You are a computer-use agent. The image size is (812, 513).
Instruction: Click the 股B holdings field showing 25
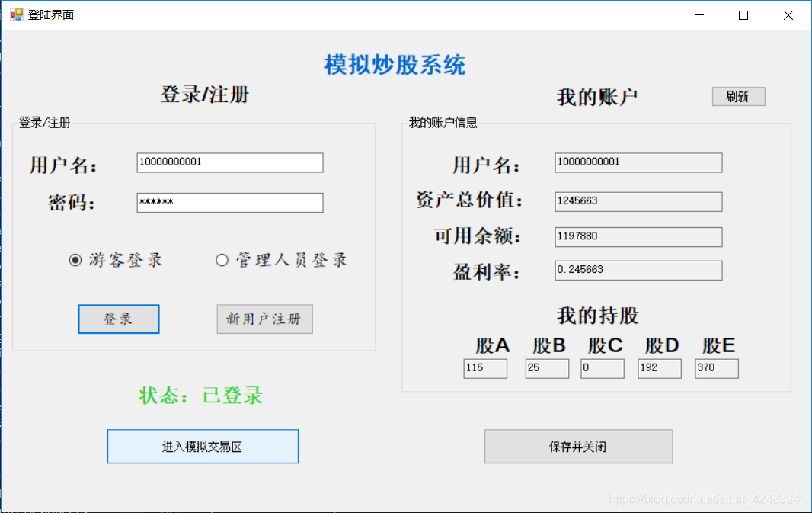pyautogui.click(x=546, y=368)
